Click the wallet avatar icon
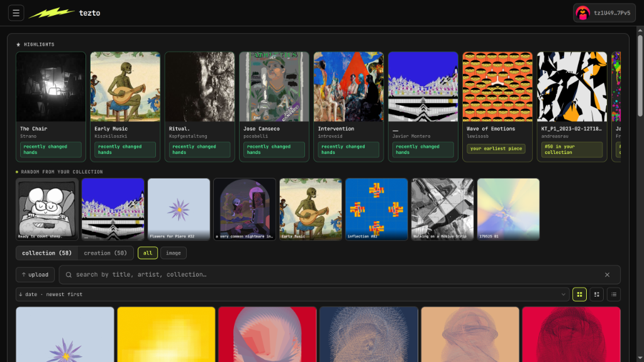644x362 pixels. [x=582, y=13]
